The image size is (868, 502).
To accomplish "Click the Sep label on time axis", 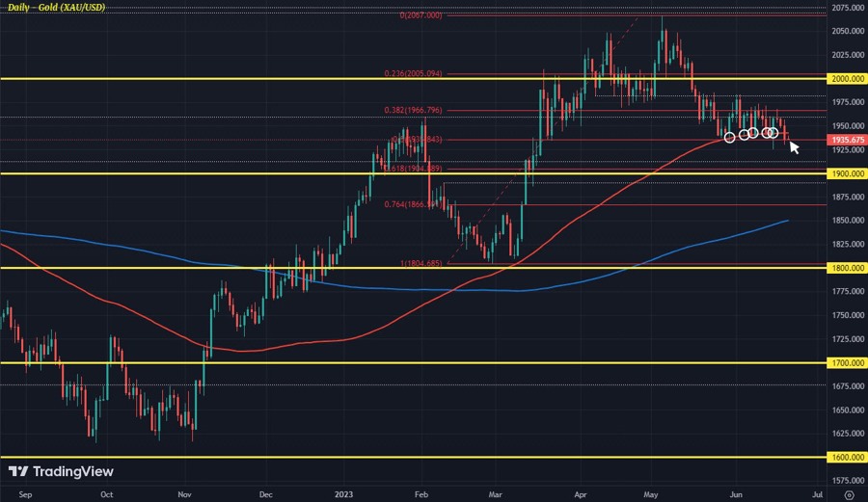I will 25,492.
